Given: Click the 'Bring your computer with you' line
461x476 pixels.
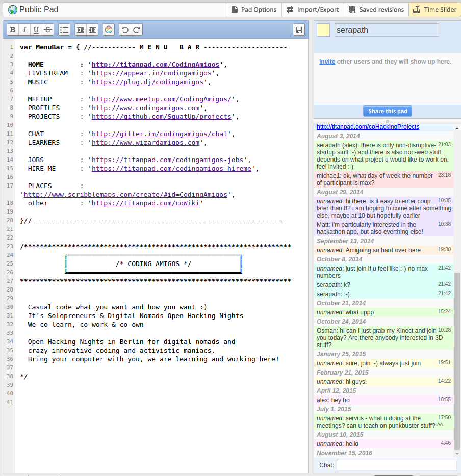Looking at the screenshot, I should (x=153, y=359).
